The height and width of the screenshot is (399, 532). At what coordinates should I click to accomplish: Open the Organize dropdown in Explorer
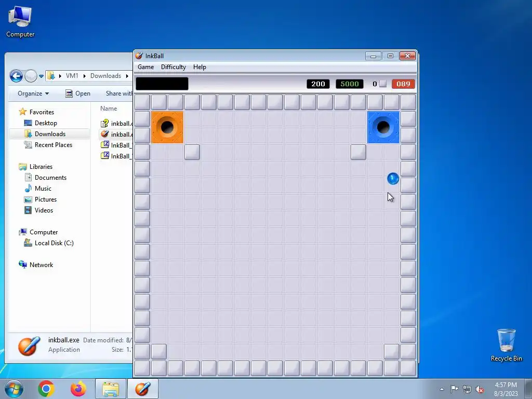pos(33,94)
